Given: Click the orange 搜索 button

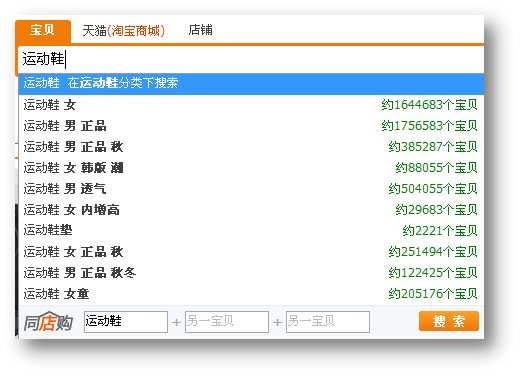Looking at the screenshot, I should point(449,321).
